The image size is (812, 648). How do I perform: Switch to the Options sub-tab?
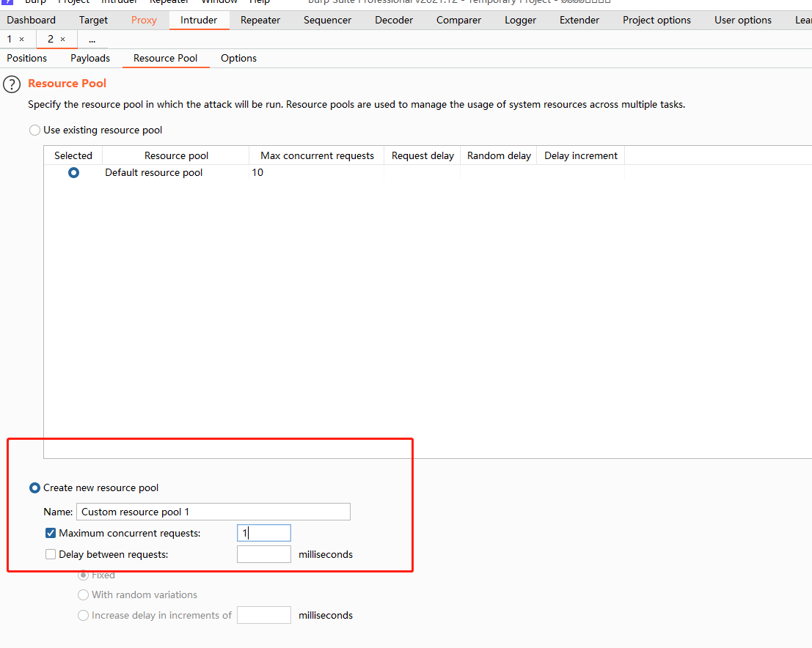[x=238, y=58]
